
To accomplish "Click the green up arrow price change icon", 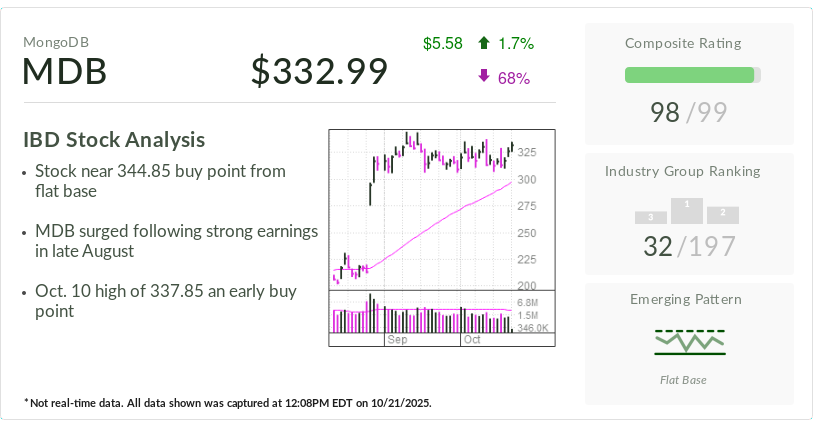I will [484, 43].
